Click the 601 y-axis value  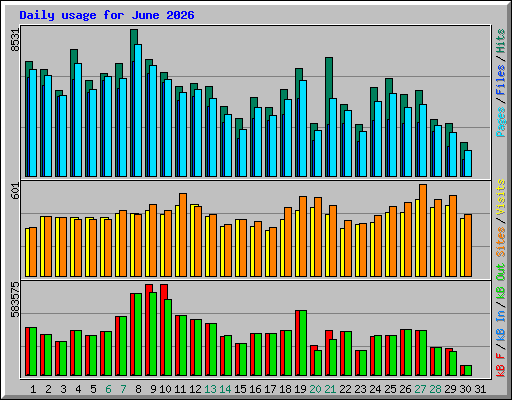15,191
